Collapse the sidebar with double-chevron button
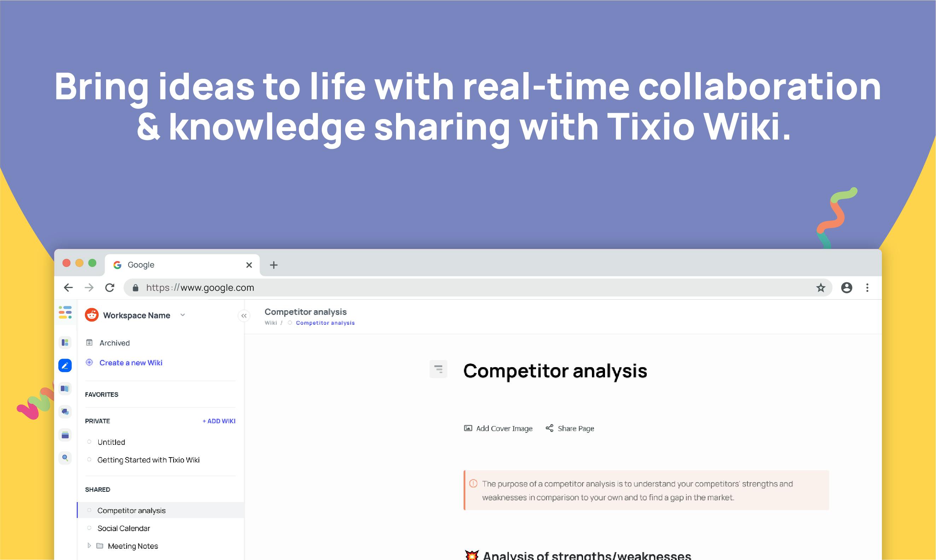Screen dimensions: 936x560 (244, 316)
